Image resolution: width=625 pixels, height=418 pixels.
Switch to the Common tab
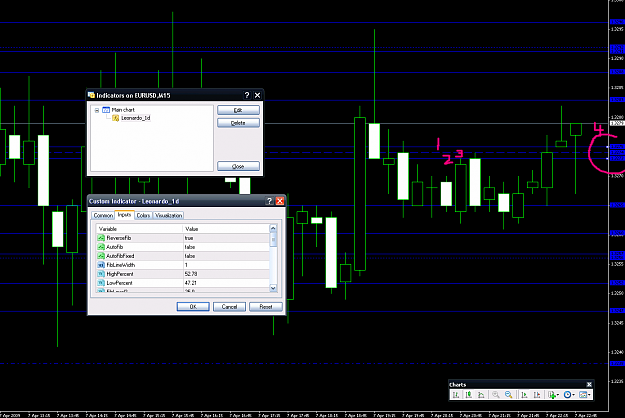pos(103,215)
